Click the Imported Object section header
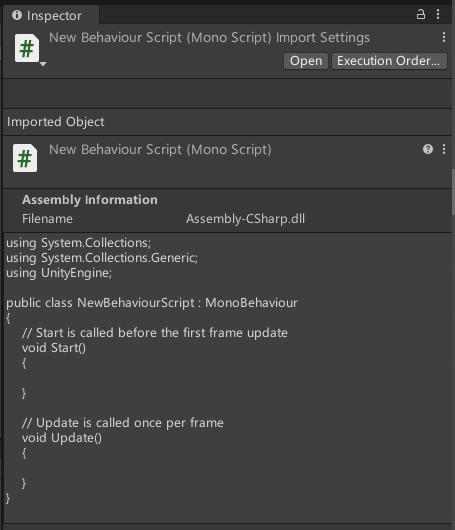This screenshot has height=530, width=455. 55,122
